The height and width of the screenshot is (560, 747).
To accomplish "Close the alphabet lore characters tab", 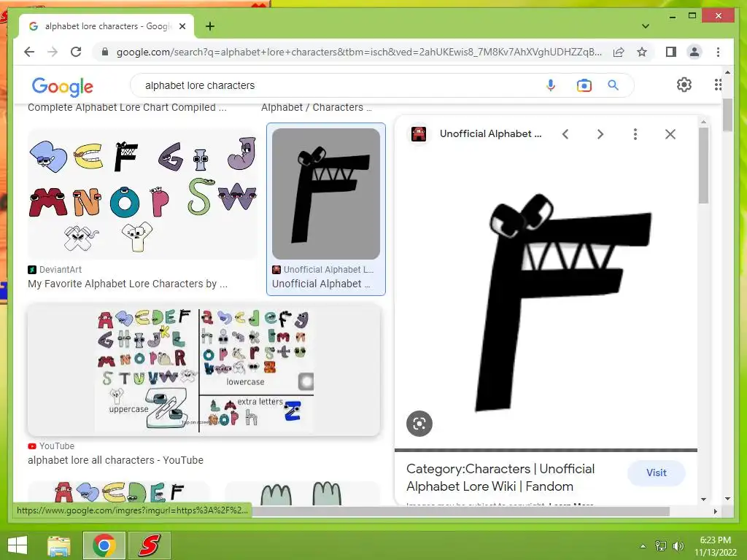I will [x=182, y=26].
